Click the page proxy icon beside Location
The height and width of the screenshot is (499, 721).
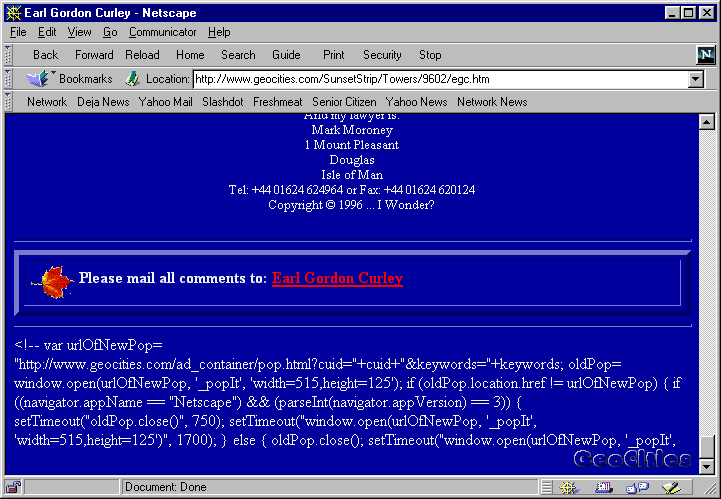132,78
